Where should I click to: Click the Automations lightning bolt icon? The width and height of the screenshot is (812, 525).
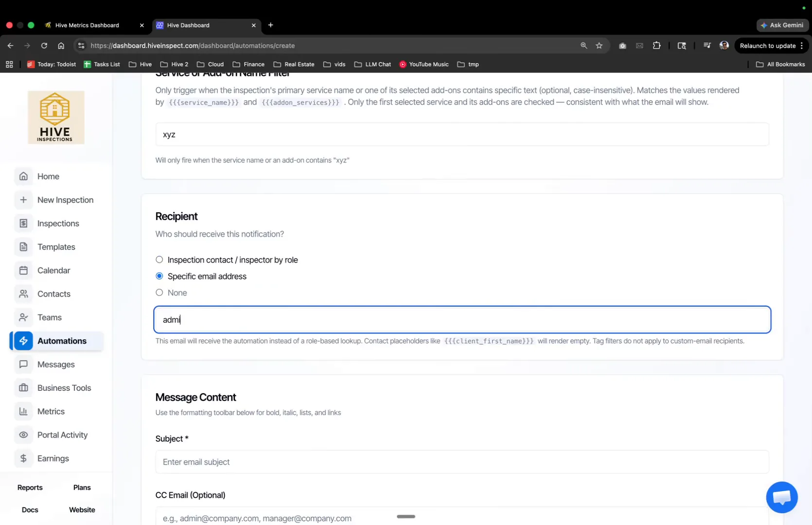[x=23, y=341]
